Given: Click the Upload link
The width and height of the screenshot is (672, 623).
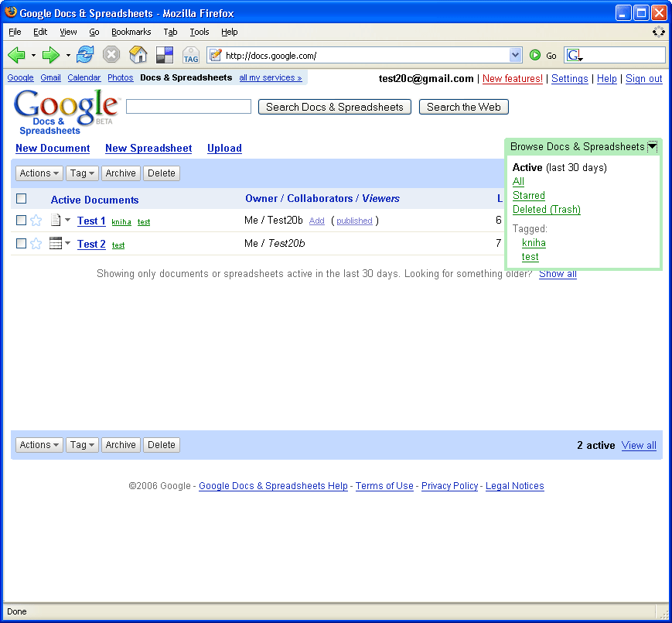Looking at the screenshot, I should (224, 149).
